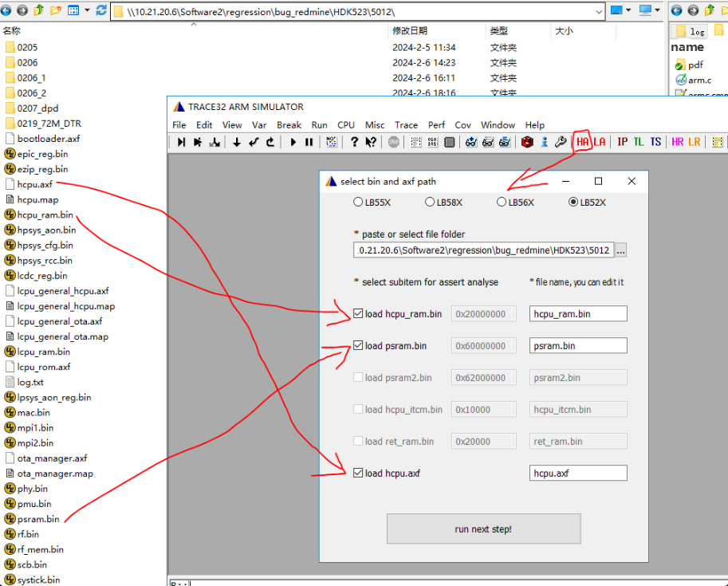
Task: Uncheck the load psram.bin checkbox
Action: (x=358, y=345)
